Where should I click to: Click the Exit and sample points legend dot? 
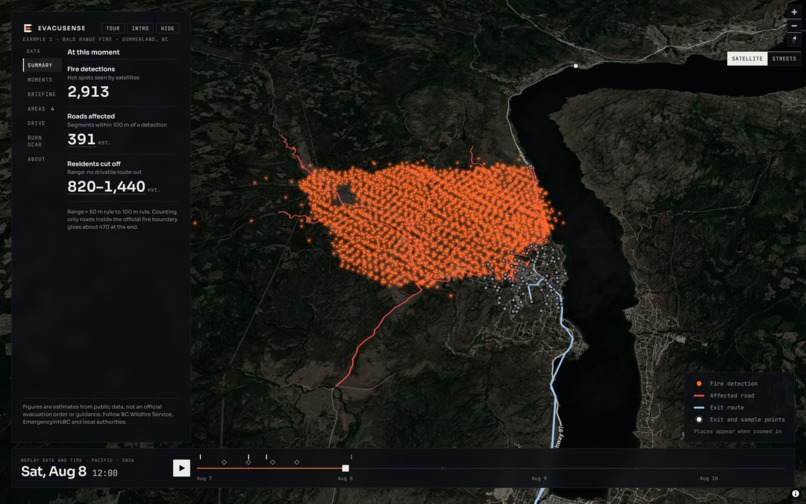(699, 420)
